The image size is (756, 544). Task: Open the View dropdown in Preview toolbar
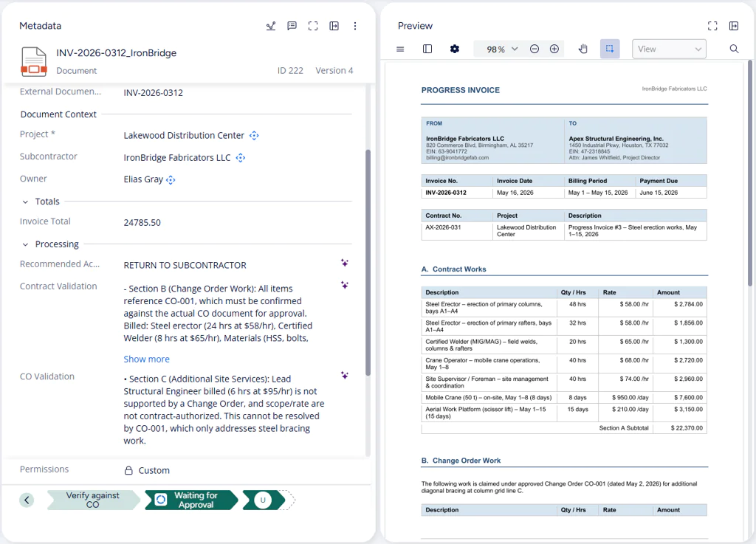click(669, 49)
